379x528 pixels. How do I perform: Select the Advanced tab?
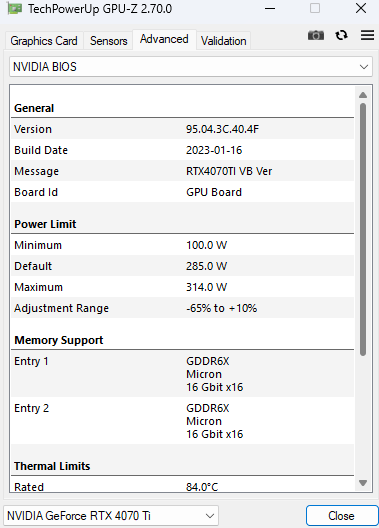click(x=164, y=39)
